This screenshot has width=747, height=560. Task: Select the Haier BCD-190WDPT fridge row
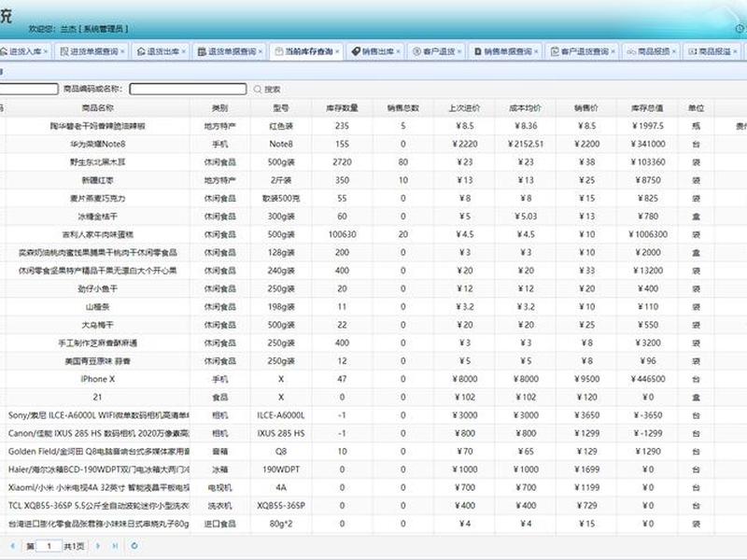coord(373,469)
